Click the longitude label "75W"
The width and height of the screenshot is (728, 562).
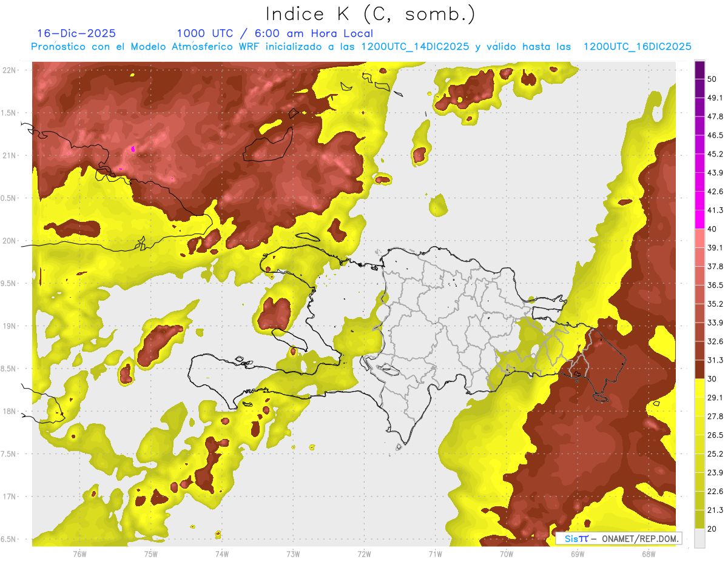(x=151, y=554)
